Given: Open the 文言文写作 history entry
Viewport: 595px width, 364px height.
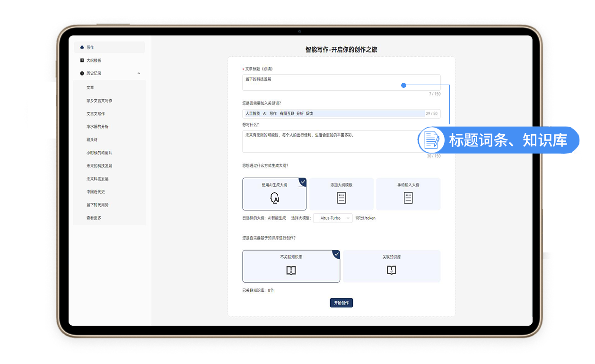Looking at the screenshot, I should 96,113.
